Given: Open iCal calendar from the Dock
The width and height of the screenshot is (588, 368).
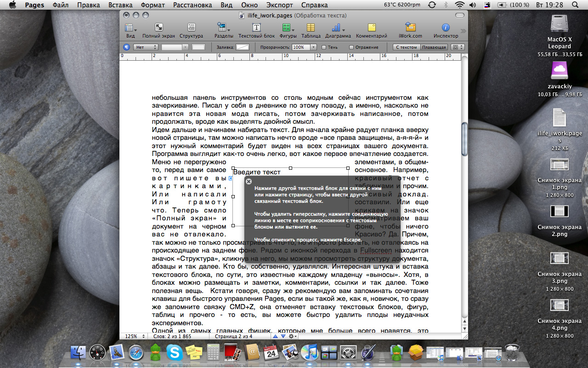Looking at the screenshot, I should point(271,353).
